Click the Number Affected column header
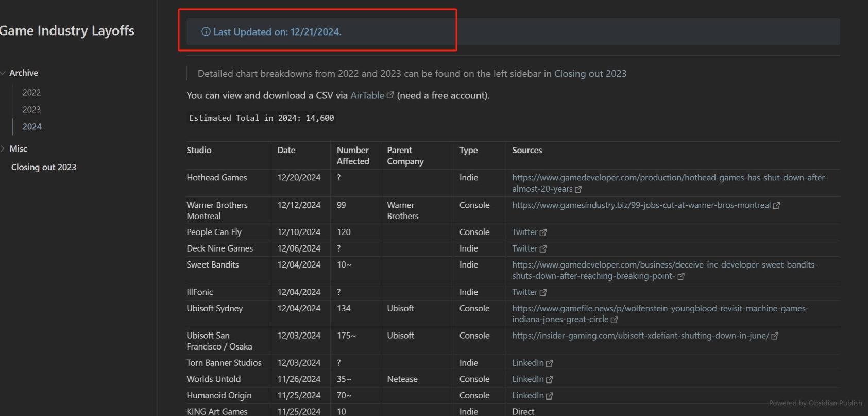 pos(353,156)
